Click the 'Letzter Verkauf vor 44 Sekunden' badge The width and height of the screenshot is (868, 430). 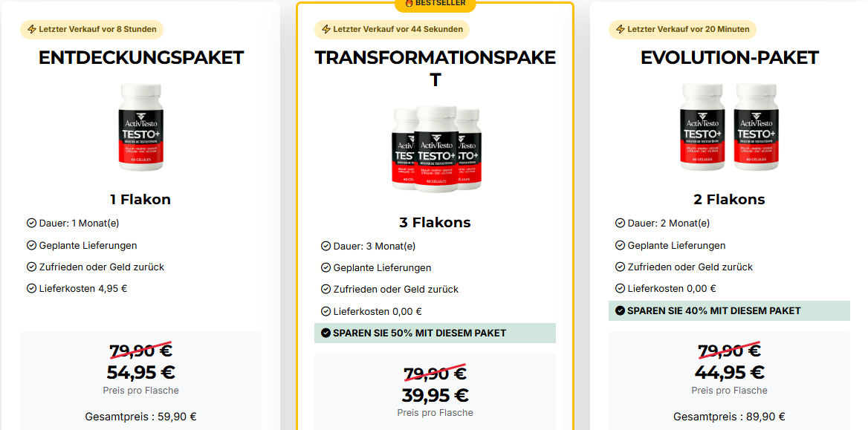pyautogui.click(x=392, y=30)
